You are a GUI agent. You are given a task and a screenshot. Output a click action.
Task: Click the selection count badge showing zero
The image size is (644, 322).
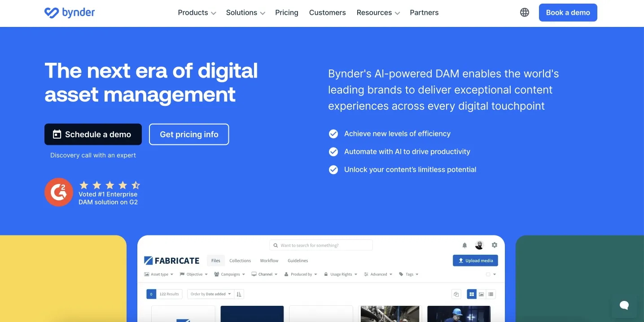coord(151,294)
